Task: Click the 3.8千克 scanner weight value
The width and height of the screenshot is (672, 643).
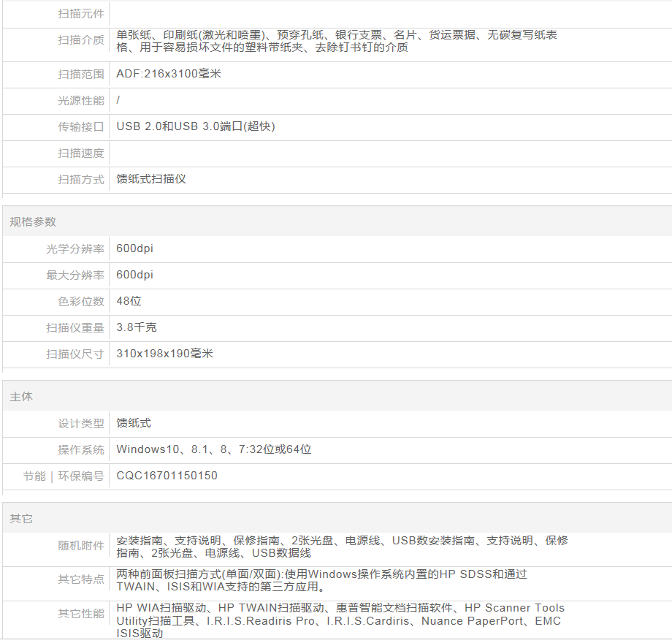Action: pyautogui.click(x=136, y=327)
